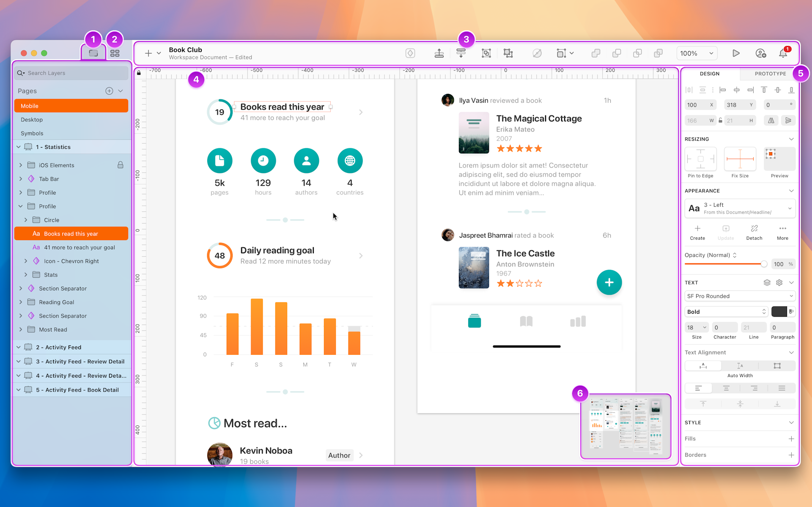Toggle the ruler lock icon on canvas
Viewport: 812px width, 507px height.
[139, 73]
